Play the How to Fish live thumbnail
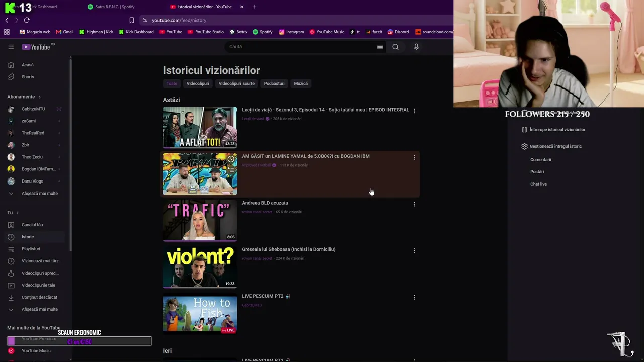This screenshot has height=362, width=644. click(x=200, y=314)
